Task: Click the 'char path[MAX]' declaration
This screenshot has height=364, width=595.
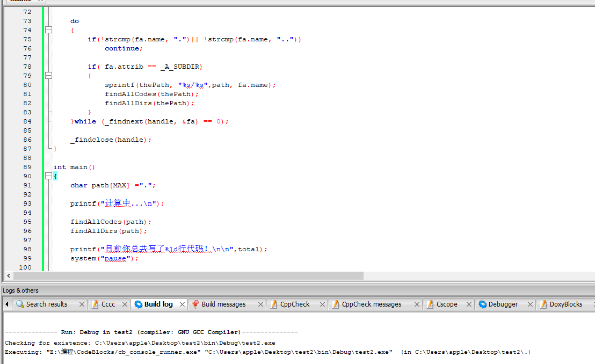Action: (x=100, y=185)
